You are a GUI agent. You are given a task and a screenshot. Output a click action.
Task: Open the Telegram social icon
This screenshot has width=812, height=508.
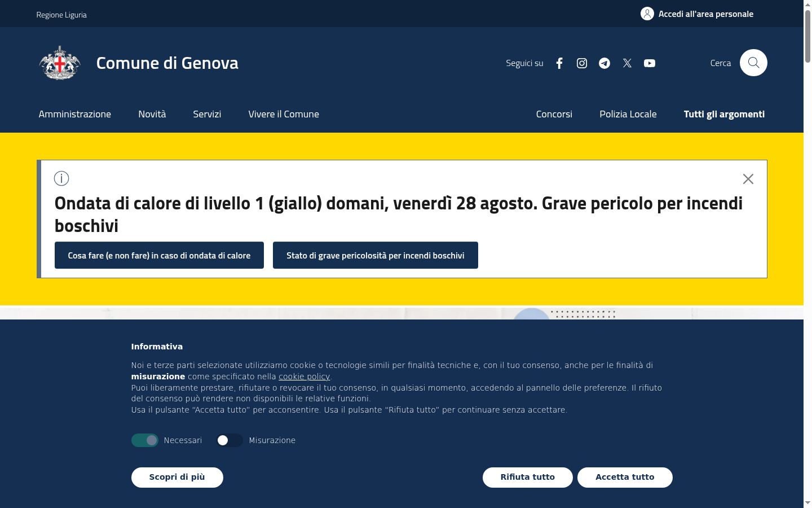point(604,63)
